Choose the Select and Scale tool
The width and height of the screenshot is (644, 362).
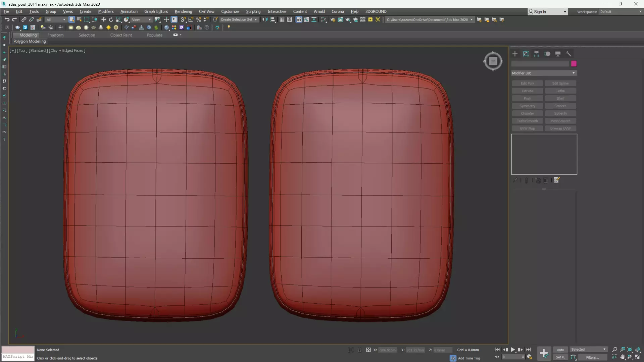click(119, 19)
